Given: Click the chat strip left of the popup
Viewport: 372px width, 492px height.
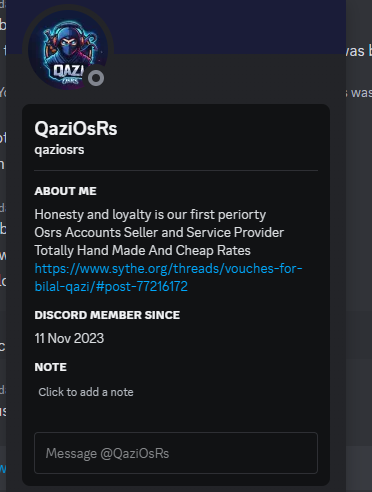Looking at the screenshot, I should 3,246.
